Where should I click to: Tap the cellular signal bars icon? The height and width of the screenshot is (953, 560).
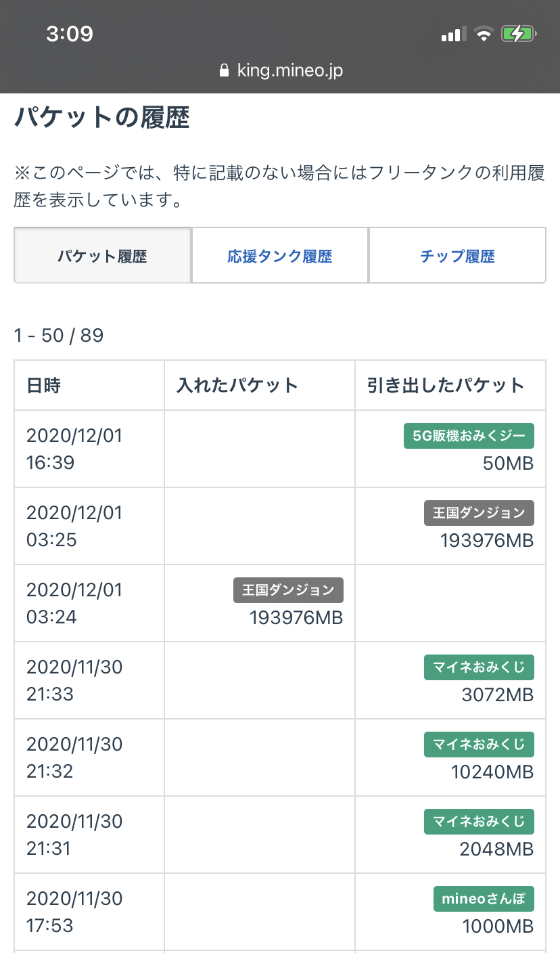tap(451, 35)
